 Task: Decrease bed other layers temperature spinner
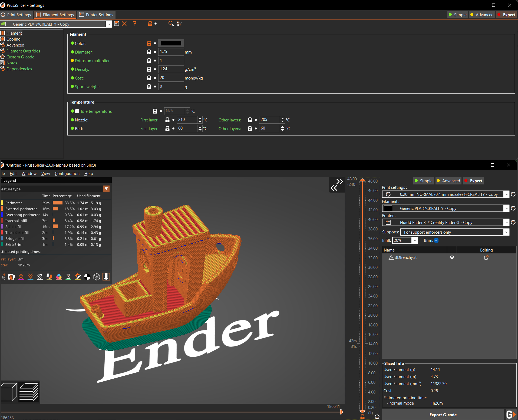coord(282,130)
